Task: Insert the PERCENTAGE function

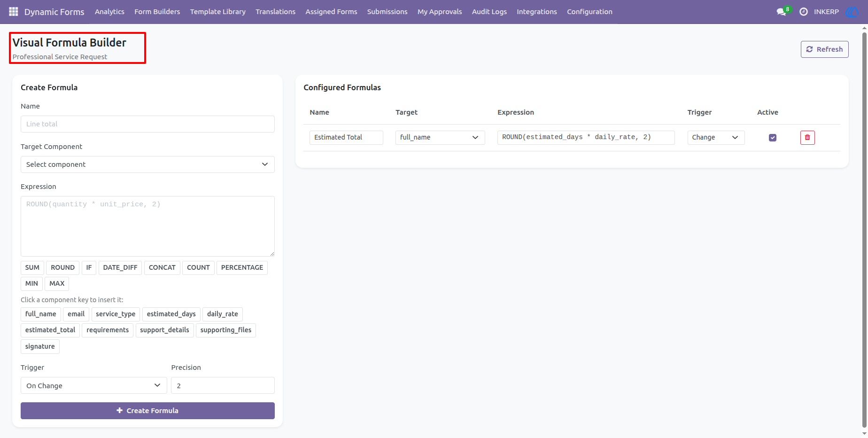Action: click(242, 268)
